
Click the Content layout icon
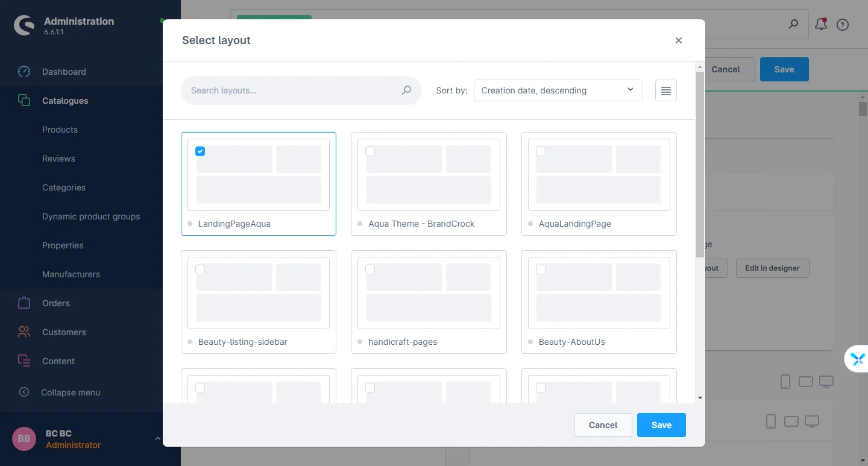pos(24,361)
